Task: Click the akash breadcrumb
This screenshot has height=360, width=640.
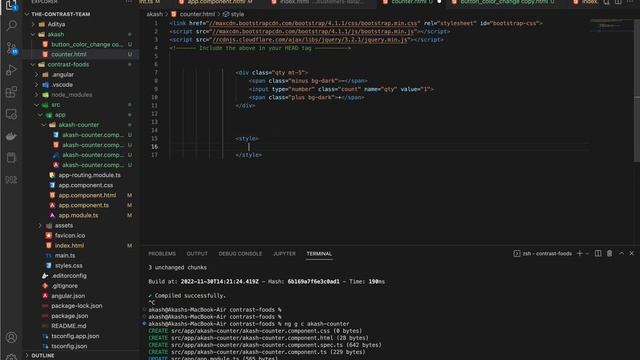Action: click(154, 14)
